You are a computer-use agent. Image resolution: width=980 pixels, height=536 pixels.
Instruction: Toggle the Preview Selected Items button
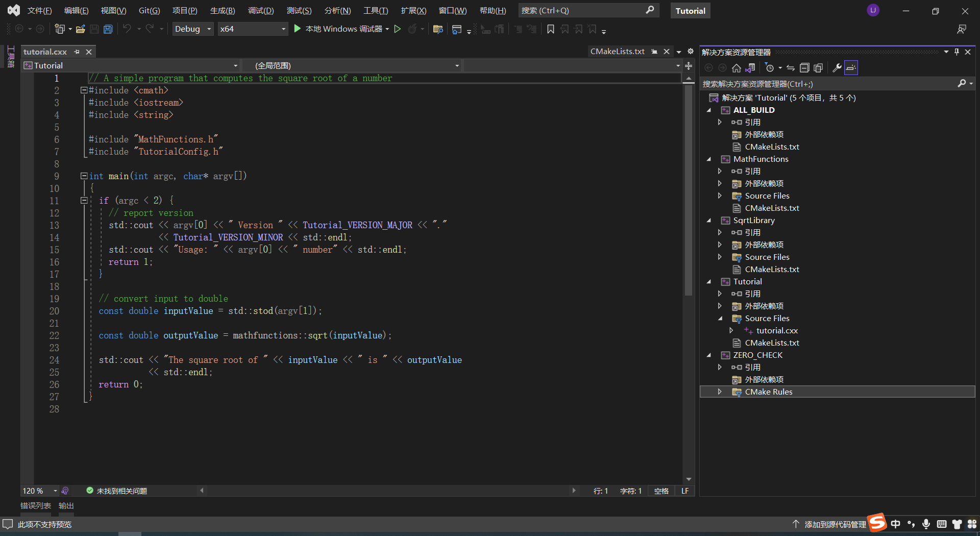pyautogui.click(x=851, y=68)
